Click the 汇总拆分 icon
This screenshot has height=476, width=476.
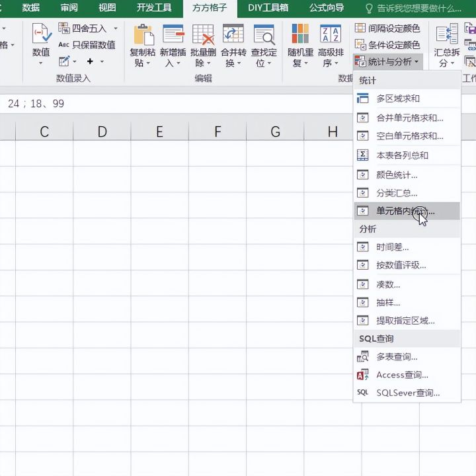coord(447,34)
